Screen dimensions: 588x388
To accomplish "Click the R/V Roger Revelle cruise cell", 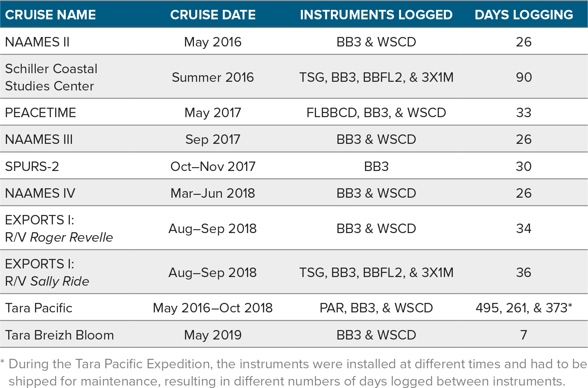I will point(59,229).
